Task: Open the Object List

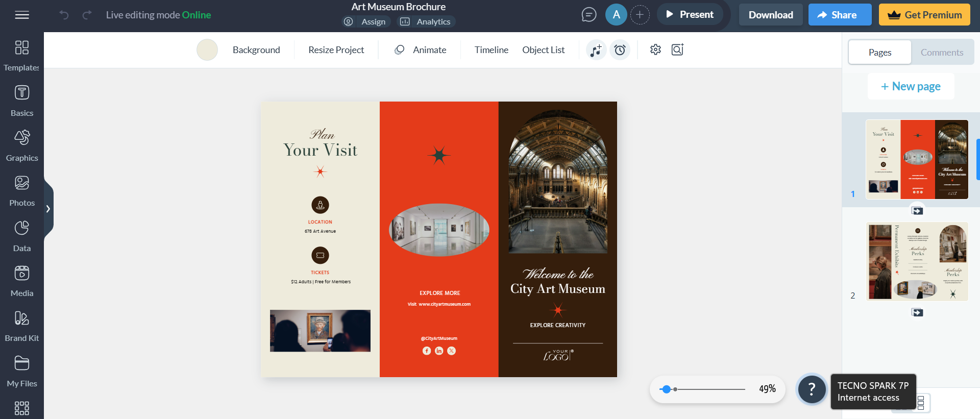Action: click(x=543, y=50)
